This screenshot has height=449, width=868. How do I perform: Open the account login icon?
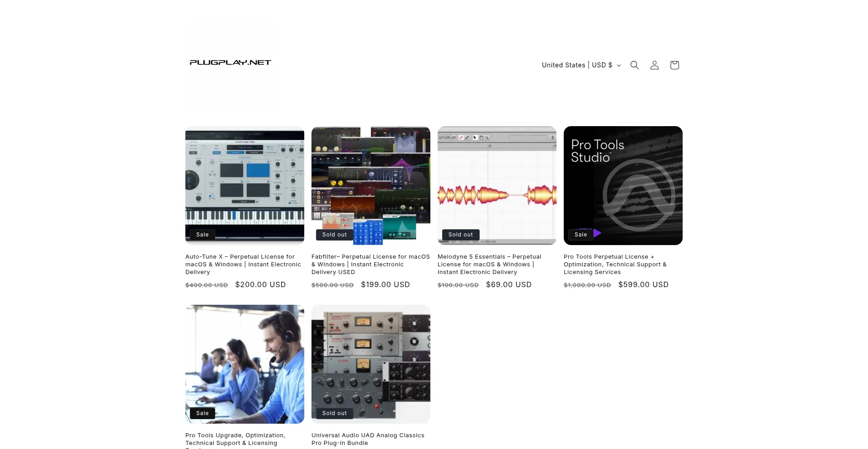[x=655, y=65]
